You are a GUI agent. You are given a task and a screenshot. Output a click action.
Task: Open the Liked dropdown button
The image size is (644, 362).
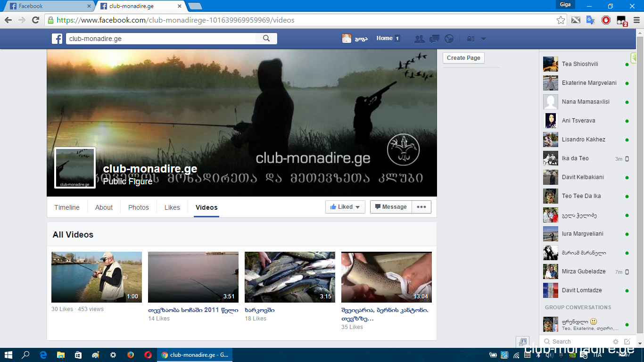345,207
